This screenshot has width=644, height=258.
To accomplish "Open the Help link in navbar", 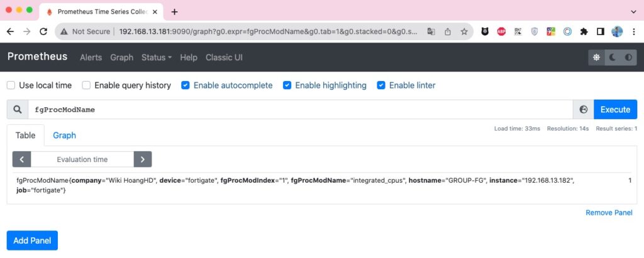I will tap(189, 57).
